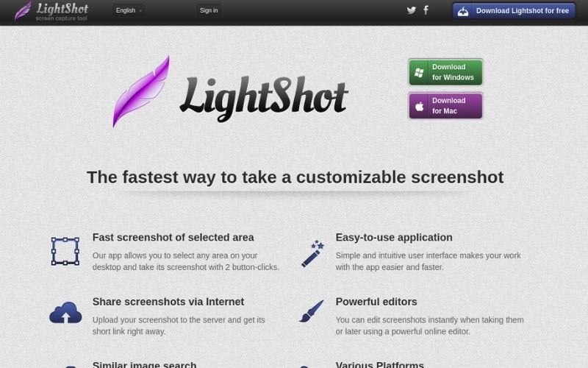
Task: Open the Twitter icon in header
Action: click(412, 10)
